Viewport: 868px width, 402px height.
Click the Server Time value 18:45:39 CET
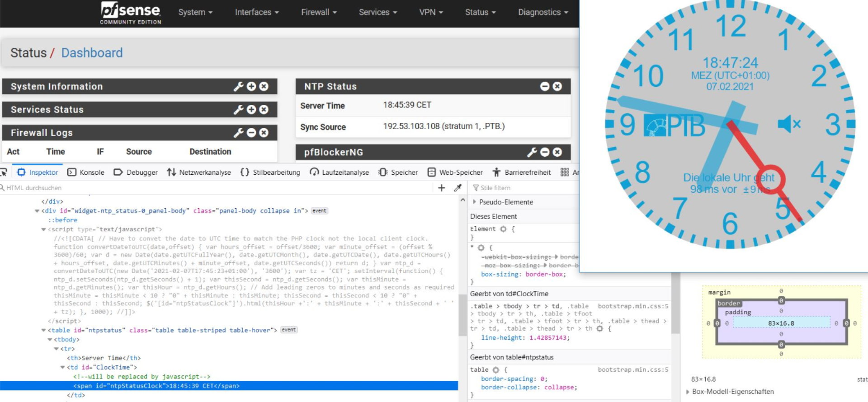[x=407, y=105]
